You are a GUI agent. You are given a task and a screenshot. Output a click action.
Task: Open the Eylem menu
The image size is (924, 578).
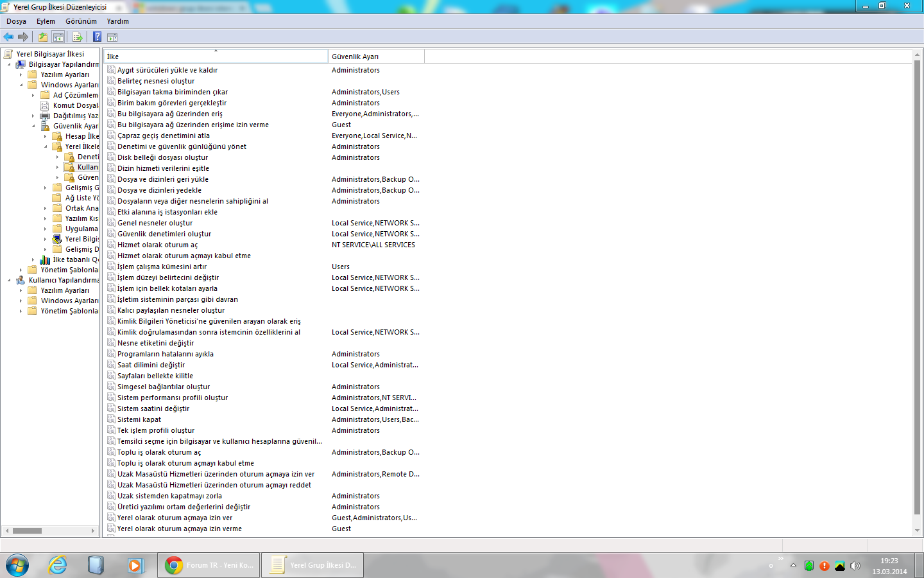click(46, 21)
